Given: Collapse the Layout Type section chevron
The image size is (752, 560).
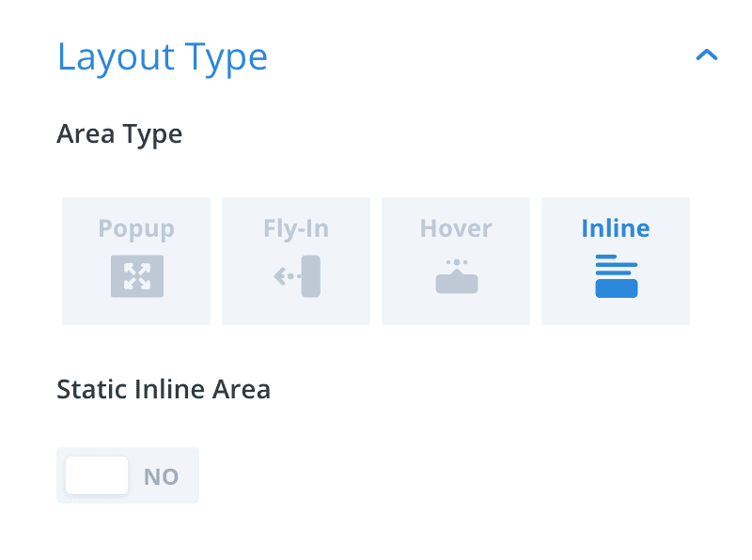Looking at the screenshot, I should point(706,55).
